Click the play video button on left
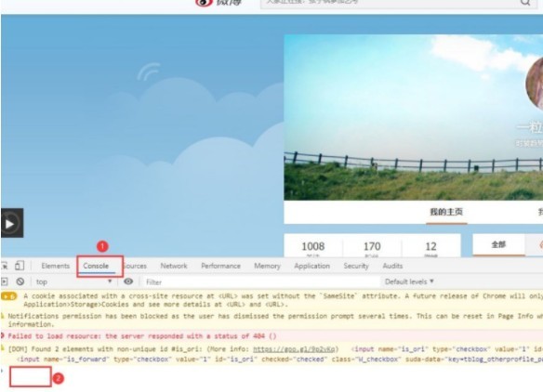The image size is (543, 392). tap(12, 223)
